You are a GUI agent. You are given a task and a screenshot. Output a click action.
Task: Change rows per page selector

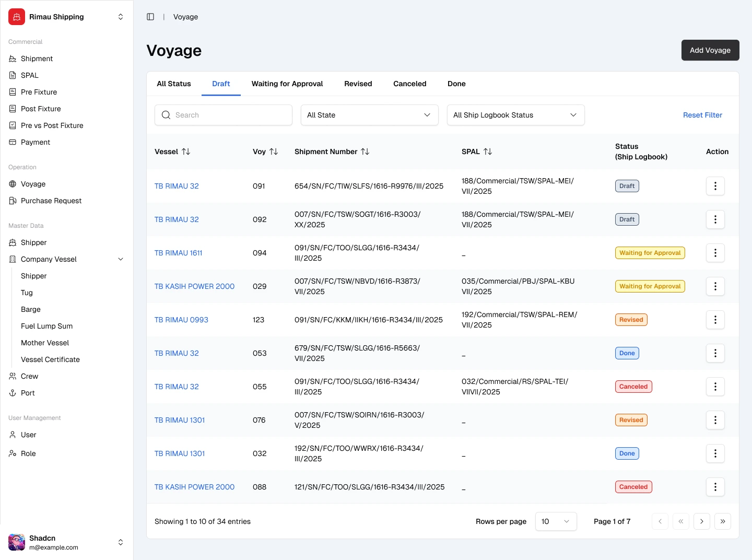556,521
